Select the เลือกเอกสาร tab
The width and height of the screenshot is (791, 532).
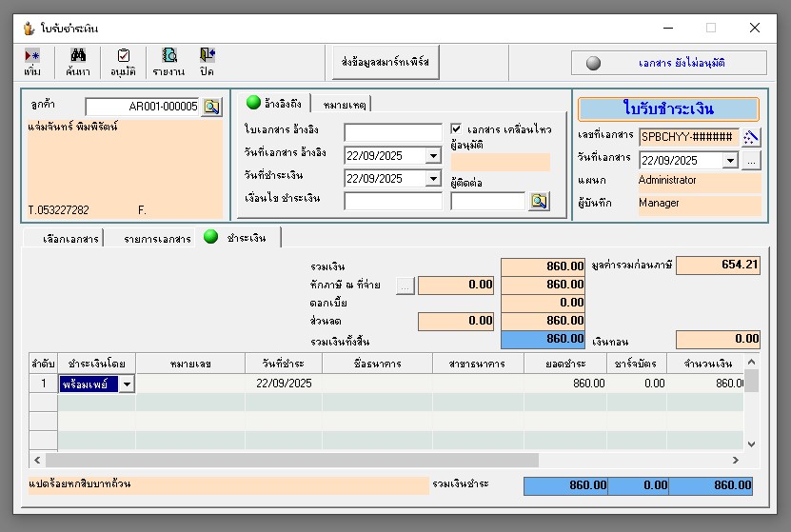click(65, 238)
